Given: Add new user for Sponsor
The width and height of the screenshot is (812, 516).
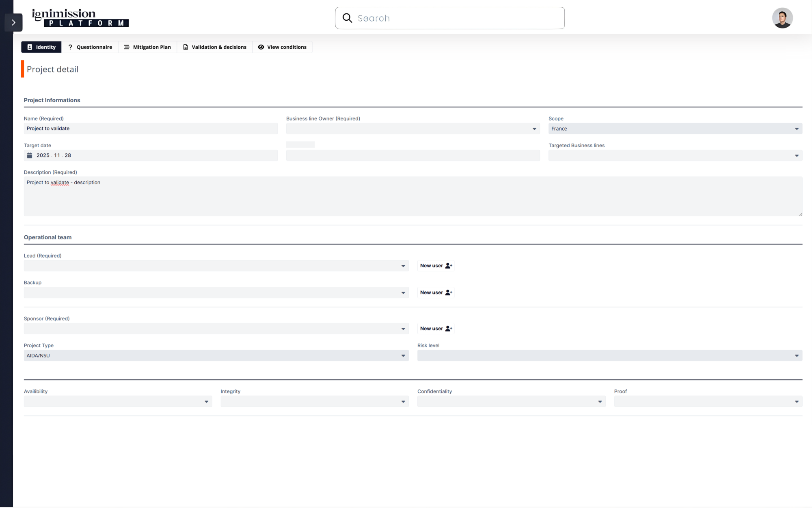Looking at the screenshot, I should [x=436, y=329].
